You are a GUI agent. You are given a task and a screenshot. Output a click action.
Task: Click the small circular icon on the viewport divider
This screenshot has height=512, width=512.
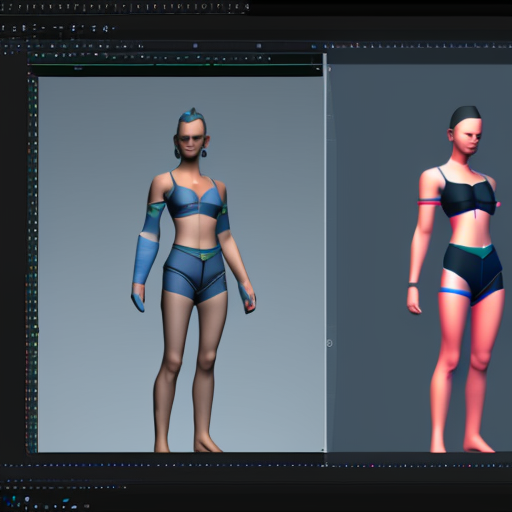pos(329,343)
